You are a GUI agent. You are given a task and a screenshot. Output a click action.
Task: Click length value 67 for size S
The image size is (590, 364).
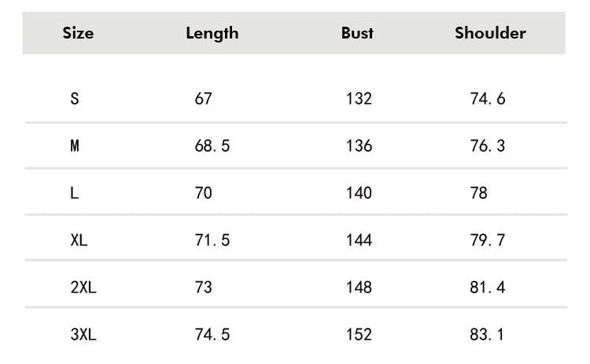[x=204, y=99]
